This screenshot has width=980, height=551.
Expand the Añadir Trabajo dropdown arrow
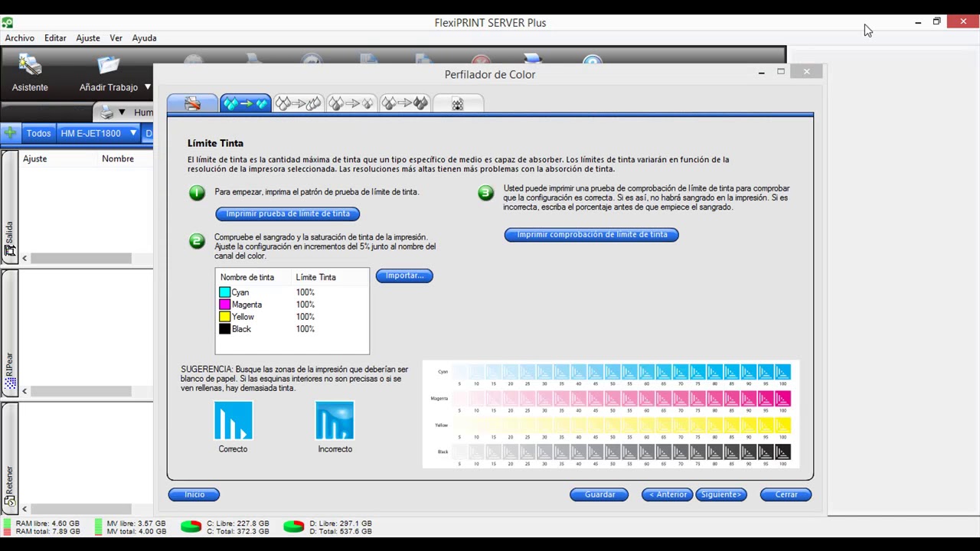(148, 87)
